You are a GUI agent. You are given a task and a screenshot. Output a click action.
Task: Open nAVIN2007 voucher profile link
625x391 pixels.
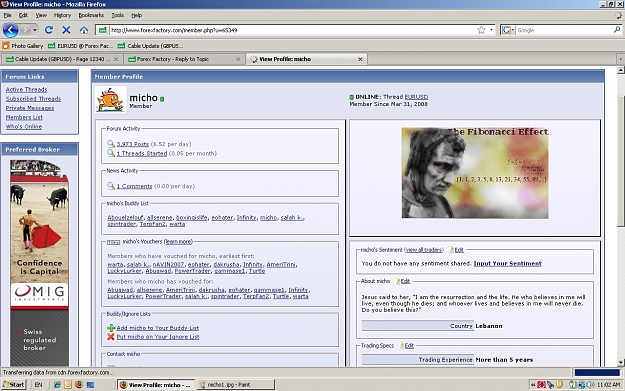168,264
